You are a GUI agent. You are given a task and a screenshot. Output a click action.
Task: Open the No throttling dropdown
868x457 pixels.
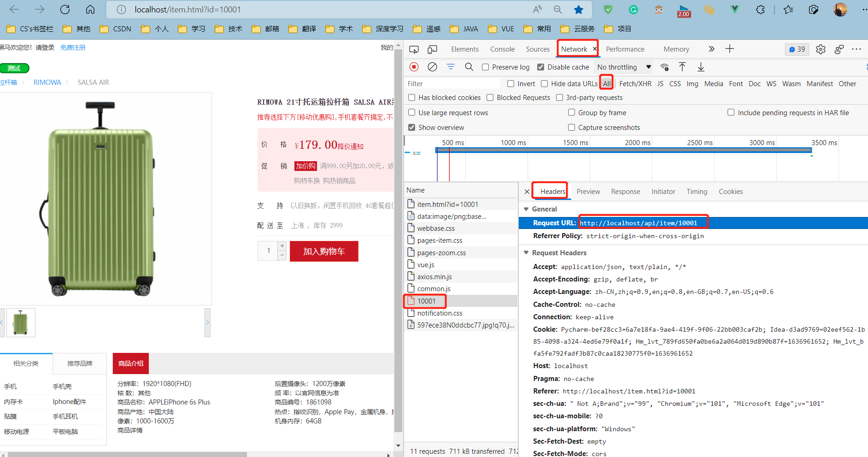(624, 67)
